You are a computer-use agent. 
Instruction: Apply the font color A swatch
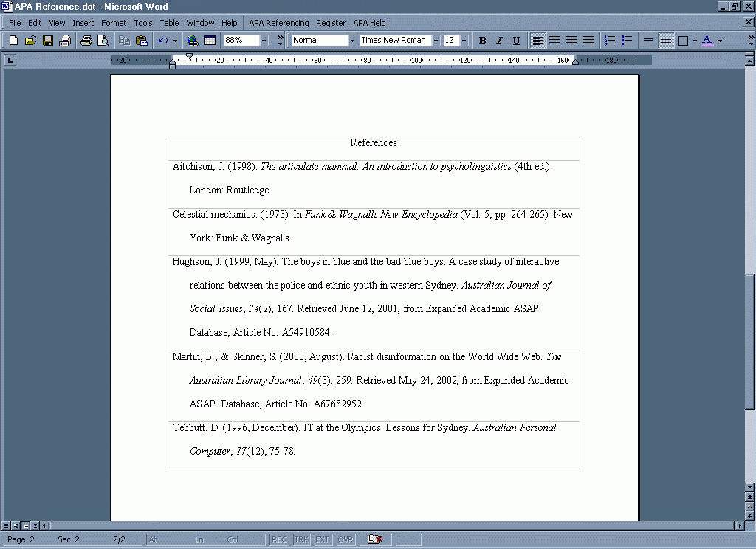[x=707, y=41]
